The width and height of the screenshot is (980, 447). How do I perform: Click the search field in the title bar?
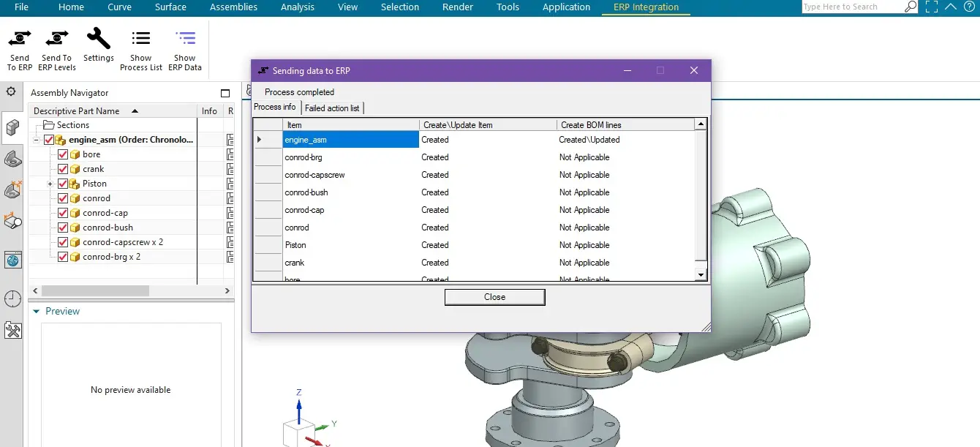click(x=854, y=7)
